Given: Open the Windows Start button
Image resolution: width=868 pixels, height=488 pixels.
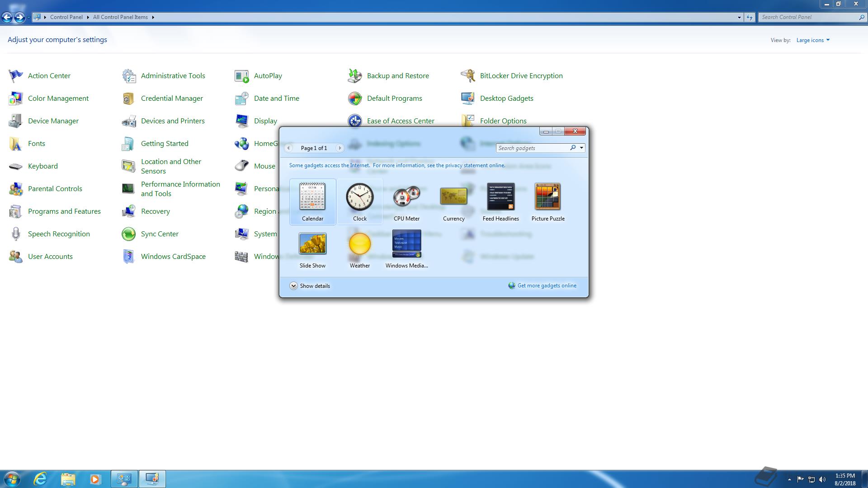Looking at the screenshot, I should pyautogui.click(x=12, y=479).
